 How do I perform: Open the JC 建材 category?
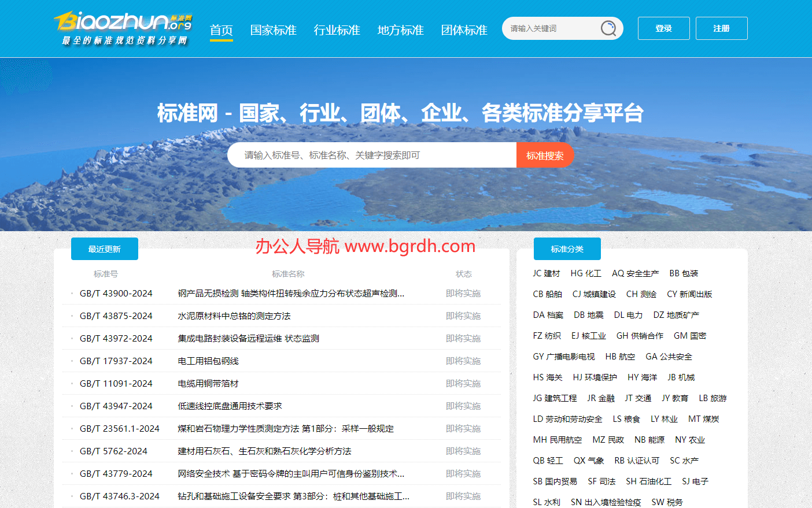tap(547, 273)
